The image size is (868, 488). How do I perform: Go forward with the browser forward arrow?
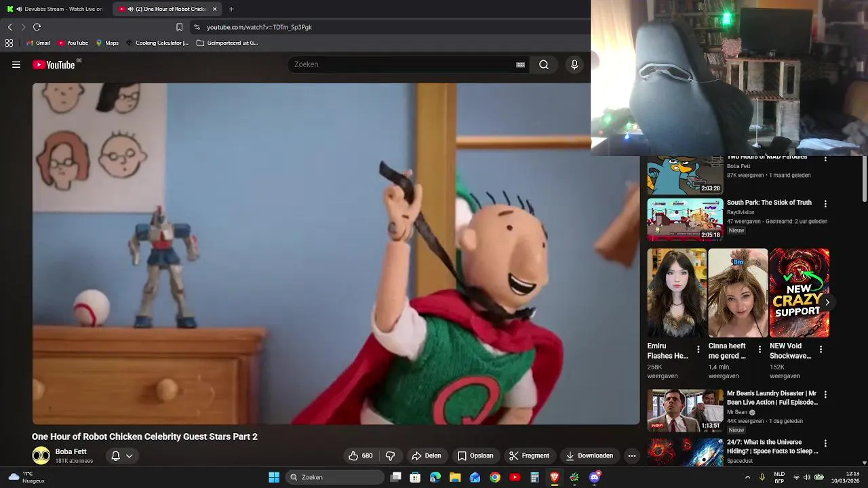pyautogui.click(x=23, y=27)
